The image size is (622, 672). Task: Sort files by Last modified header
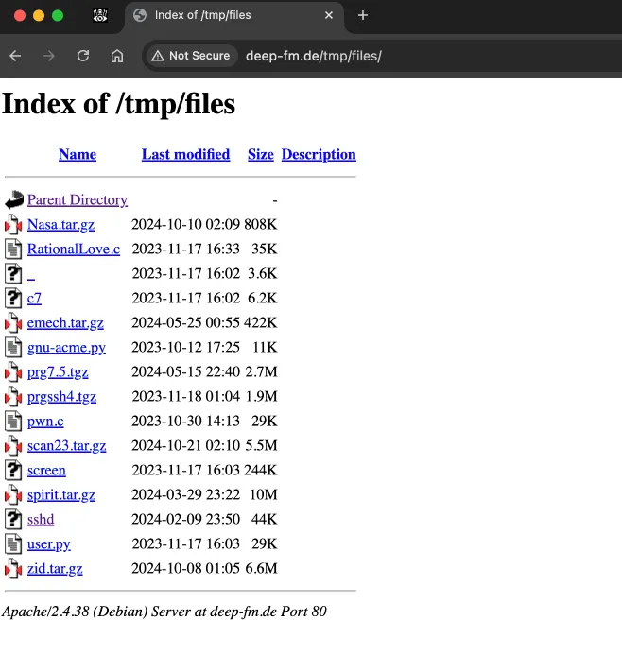(x=185, y=155)
